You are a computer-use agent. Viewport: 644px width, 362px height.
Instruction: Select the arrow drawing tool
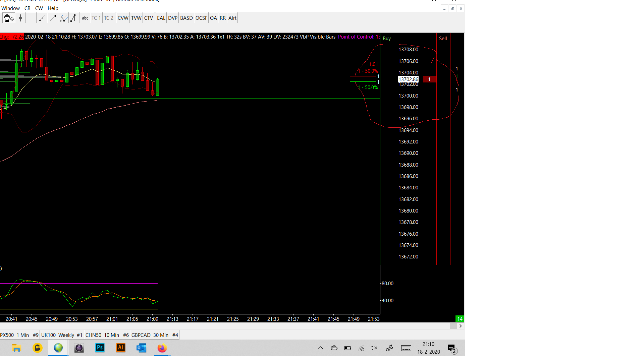click(x=53, y=18)
